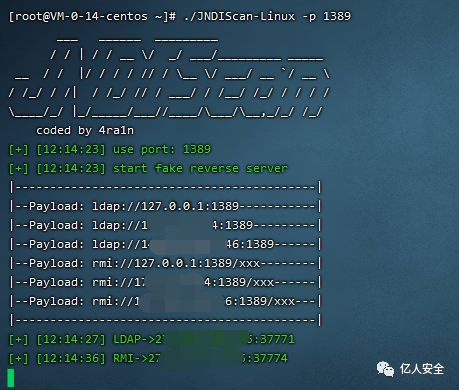Click the 亿人安全 watermark text
The width and height of the screenshot is (459, 390).
pos(422,369)
